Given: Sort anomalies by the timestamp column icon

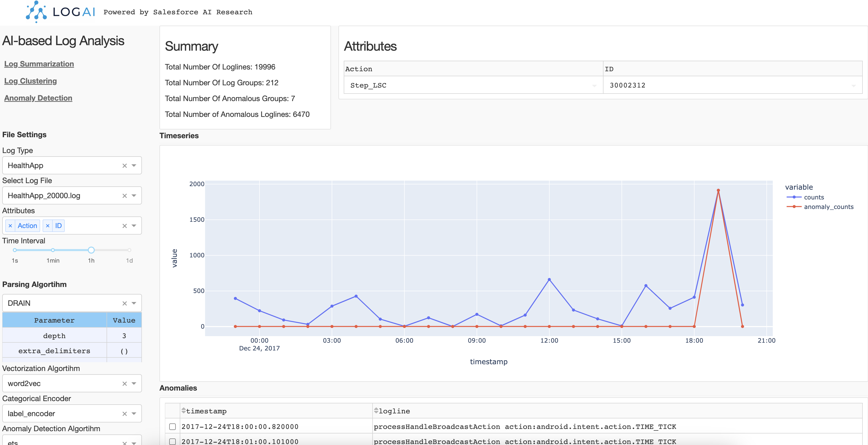Looking at the screenshot, I should coord(183,411).
